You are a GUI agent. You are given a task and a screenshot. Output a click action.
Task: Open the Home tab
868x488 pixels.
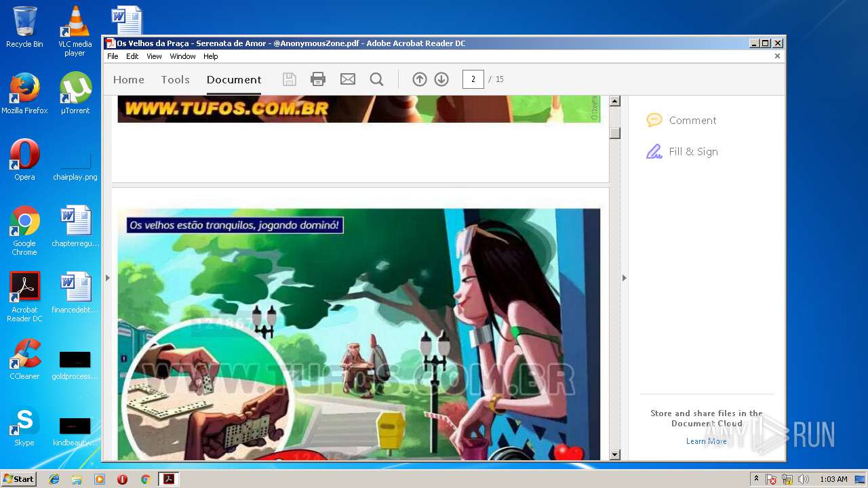[129, 79]
